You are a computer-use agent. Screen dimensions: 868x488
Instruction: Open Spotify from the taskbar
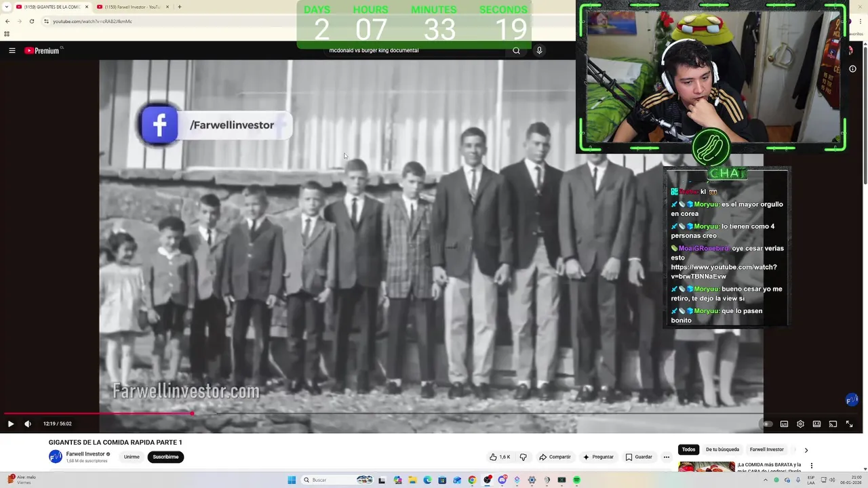[x=576, y=480]
